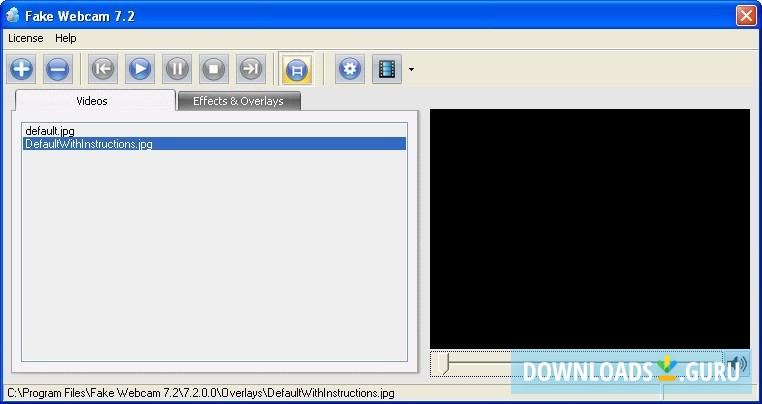Click the seek slider thumb under preview
The height and width of the screenshot is (404, 762).
442,364
